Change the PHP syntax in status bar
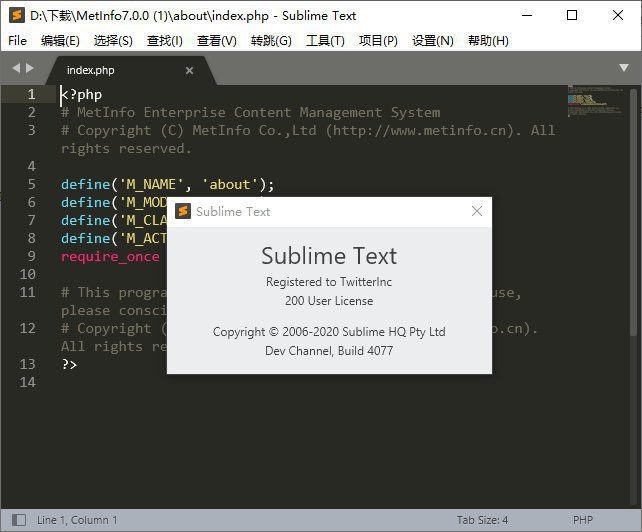 [x=583, y=520]
